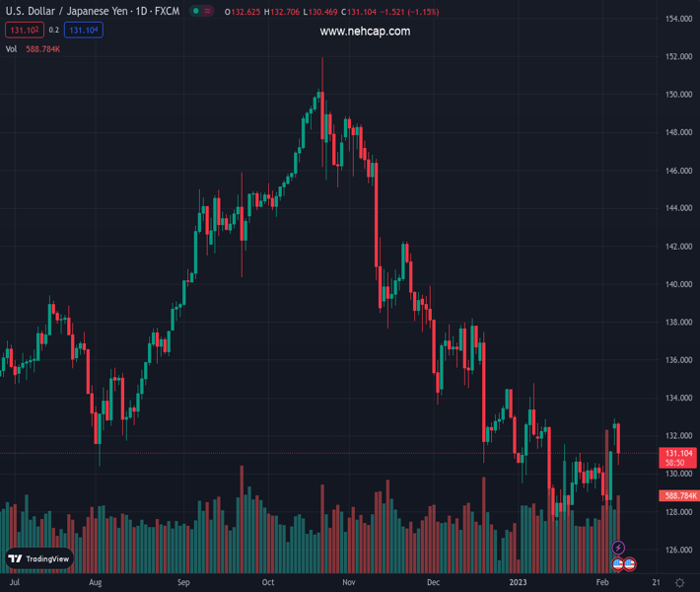Open the left US flag economic event
Viewport: 700px width, 592px height.
(x=618, y=564)
